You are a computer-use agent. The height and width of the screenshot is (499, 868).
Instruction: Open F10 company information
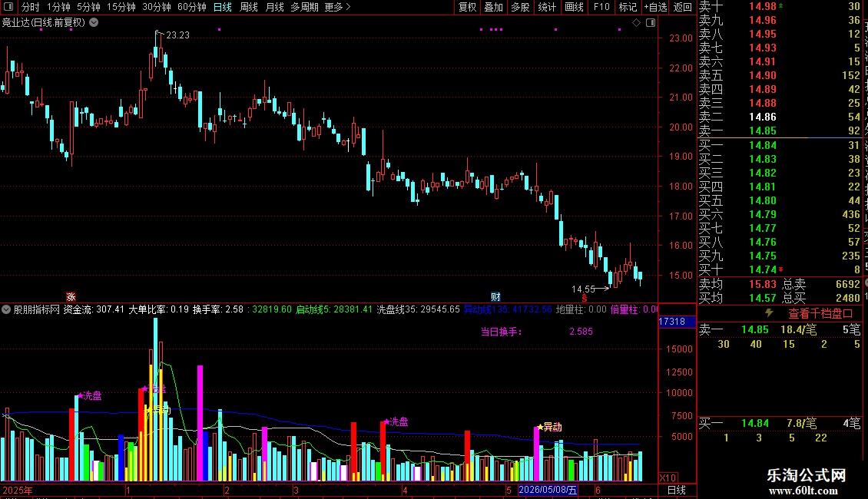[601, 7]
